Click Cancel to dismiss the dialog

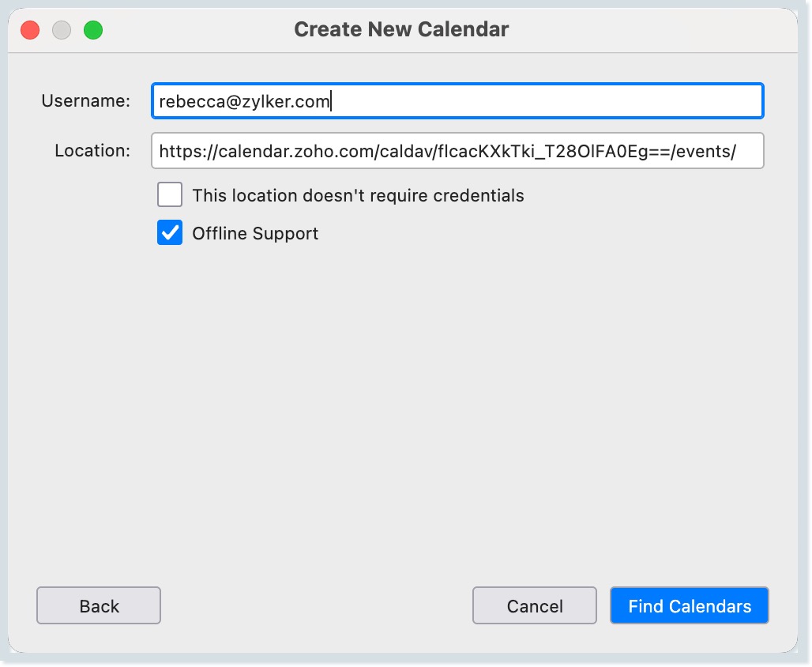click(534, 605)
